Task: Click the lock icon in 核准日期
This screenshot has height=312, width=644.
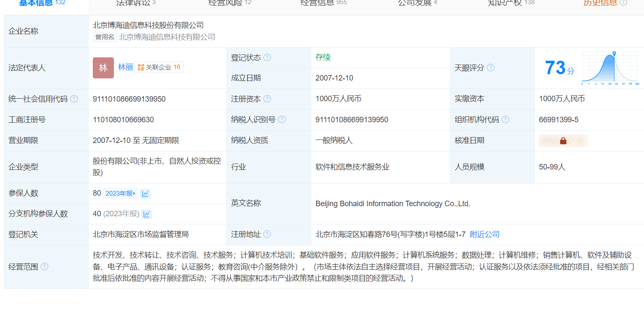Action: click(x=563, y=141)
